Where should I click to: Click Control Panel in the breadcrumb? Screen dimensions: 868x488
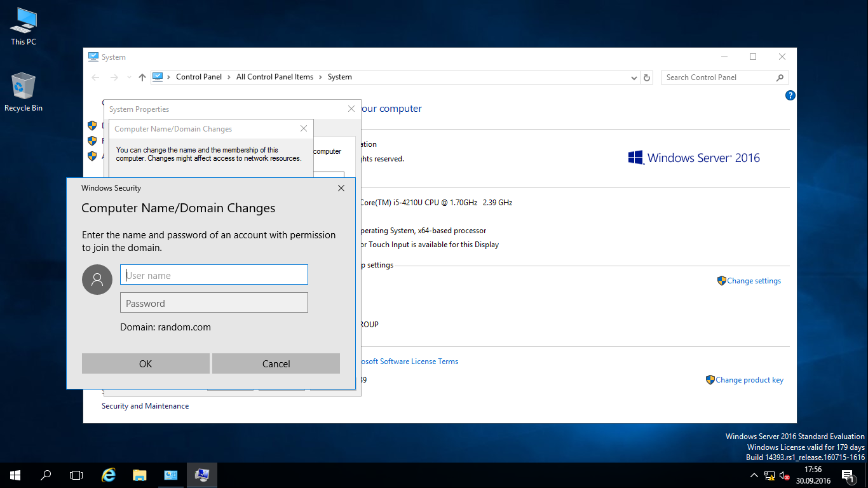coord(199,77)
